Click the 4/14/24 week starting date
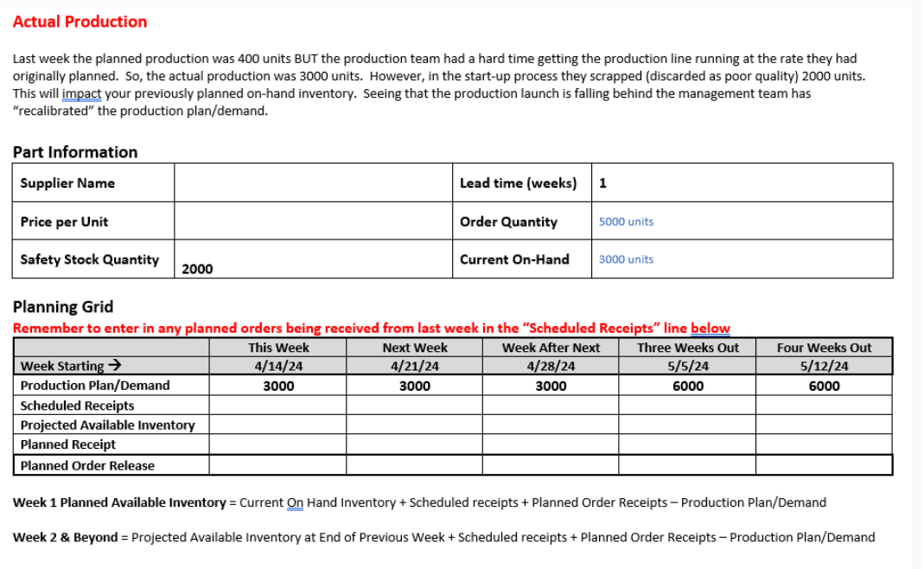This screenshot has height=569, width=924. [277, 366]
